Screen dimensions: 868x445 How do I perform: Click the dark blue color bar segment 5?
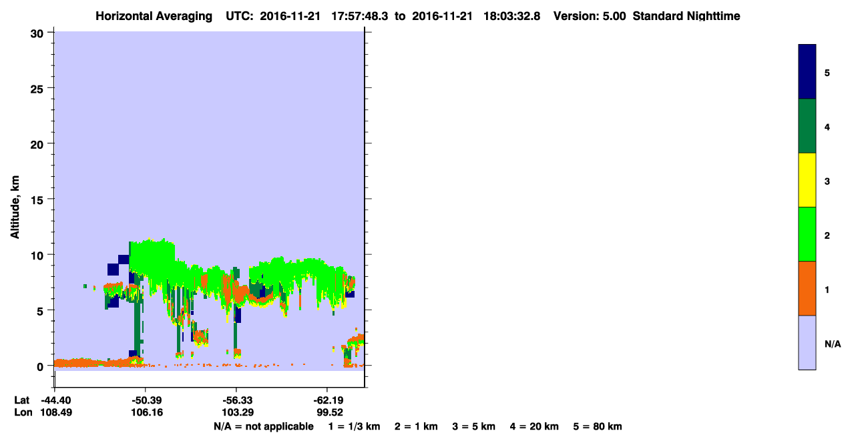[807, 71]
